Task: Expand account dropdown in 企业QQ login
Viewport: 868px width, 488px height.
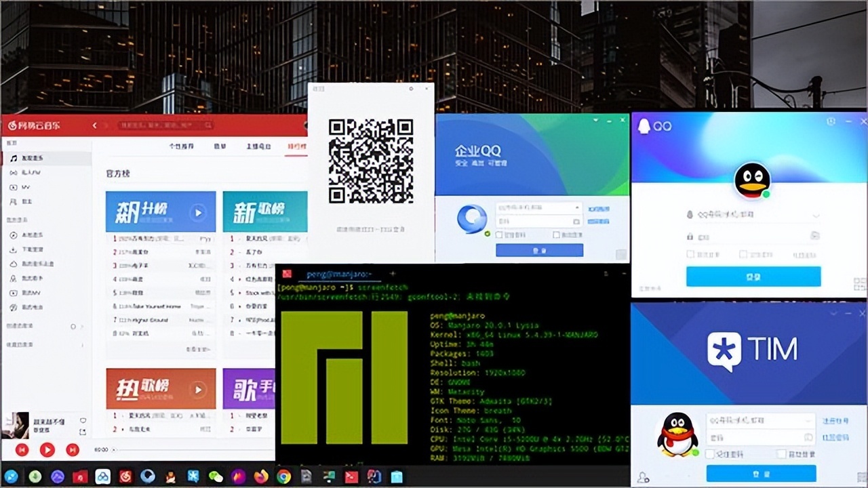Action: coord(577,207)
